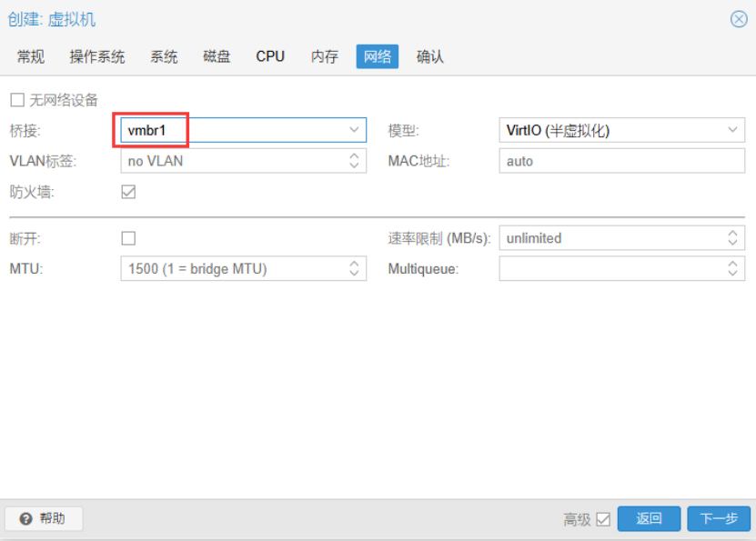Close the Create VM dialog
The width and height of the screenshot is (756, 541).
739,19
